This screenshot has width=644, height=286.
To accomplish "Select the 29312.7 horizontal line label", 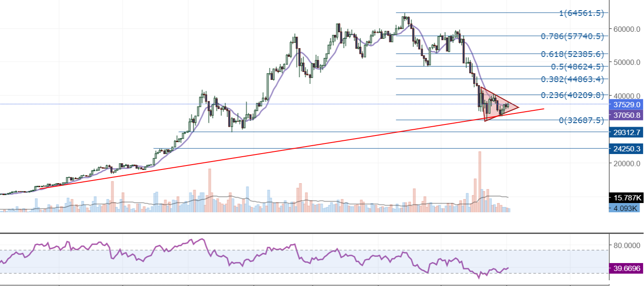I will click(625, 132).
